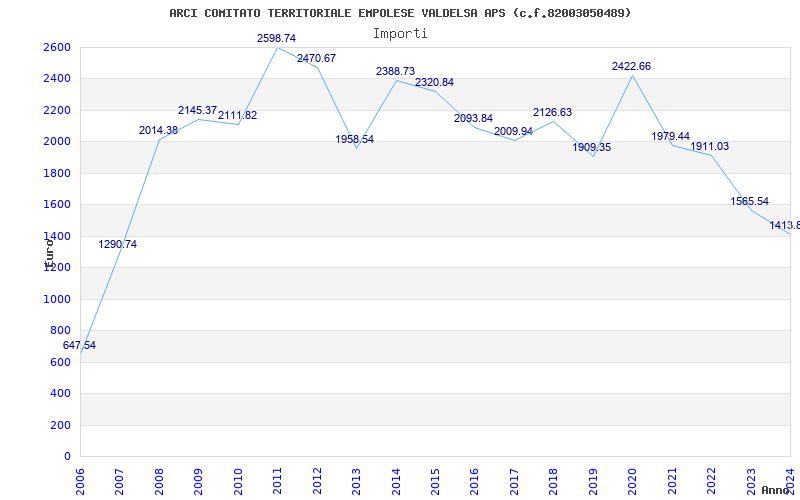Click the Importi subtitle

pyautogui.click(x=400, y=34)
